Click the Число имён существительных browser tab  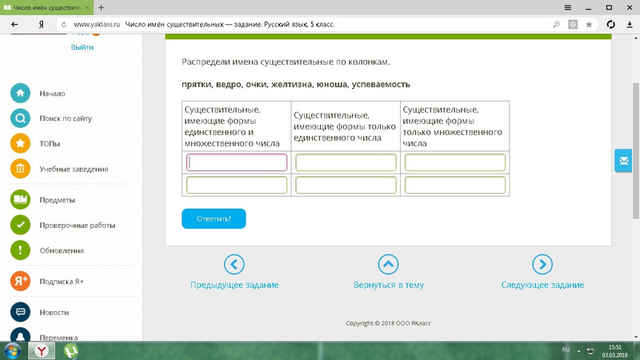pyautogui.click(x=47, y=7)
